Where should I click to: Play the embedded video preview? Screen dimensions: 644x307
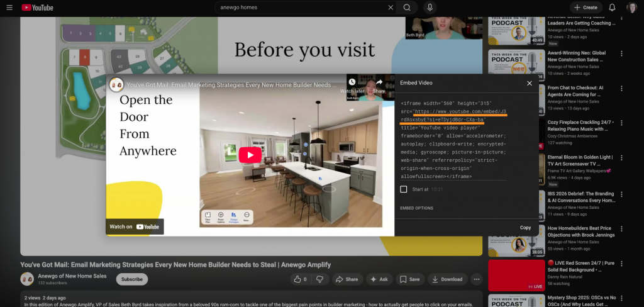(250, 155)
